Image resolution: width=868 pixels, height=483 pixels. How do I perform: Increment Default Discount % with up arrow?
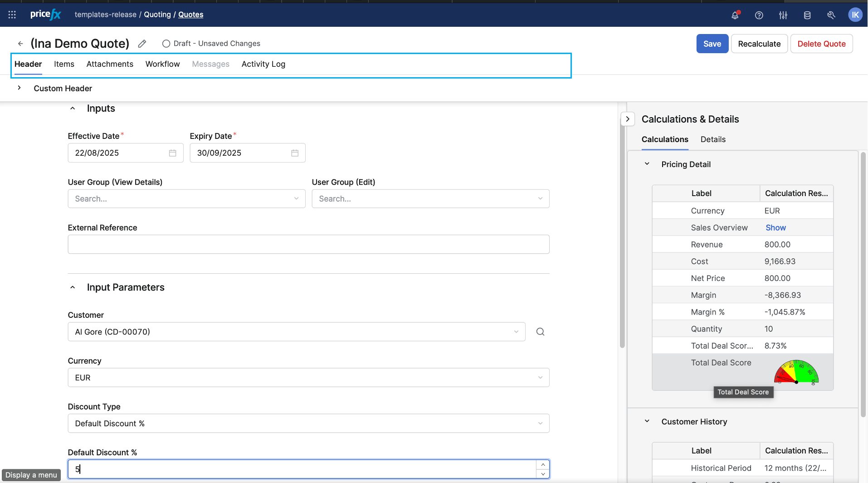pos(543,464)
